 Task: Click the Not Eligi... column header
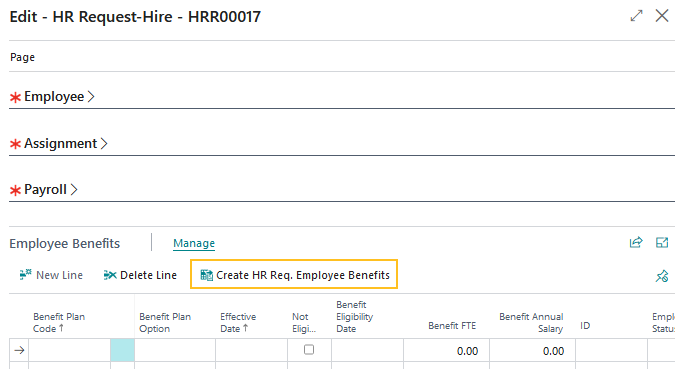(x=304, y=323)
